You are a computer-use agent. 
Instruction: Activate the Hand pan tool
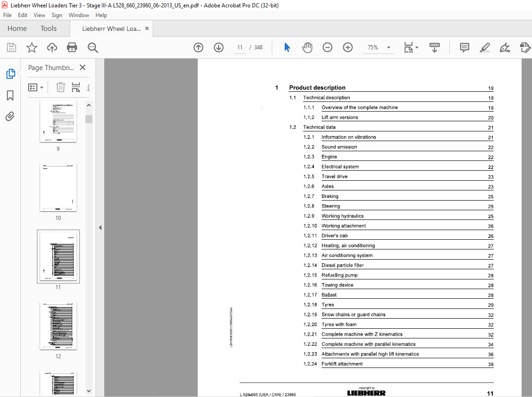click(x=307, y=47)
